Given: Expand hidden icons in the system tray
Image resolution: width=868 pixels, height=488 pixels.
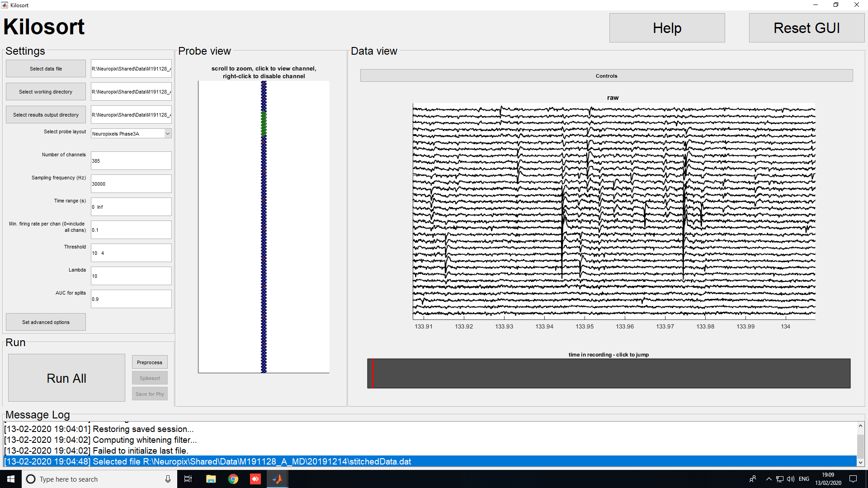Looking at the screenshot, I should [769, 479].
